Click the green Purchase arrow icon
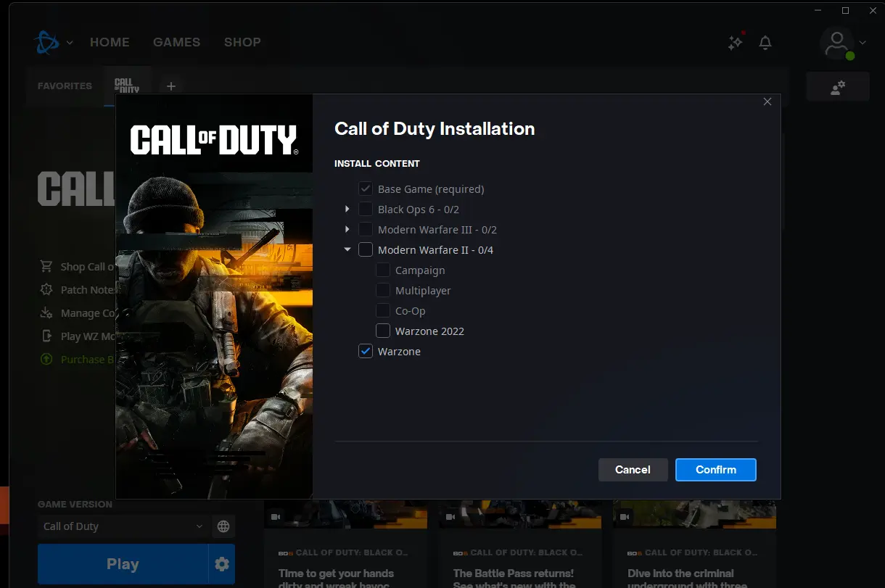 (46, 359)
